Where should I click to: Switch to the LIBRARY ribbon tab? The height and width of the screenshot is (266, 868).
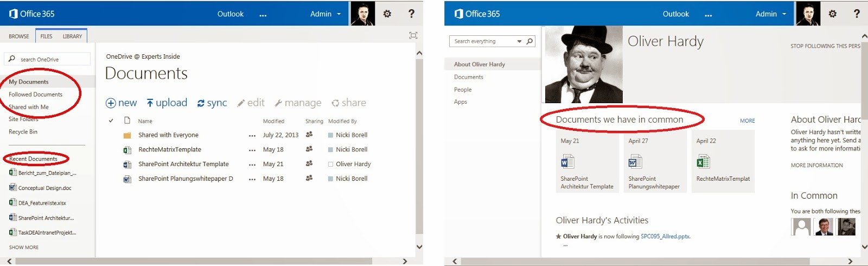point(72,36)
